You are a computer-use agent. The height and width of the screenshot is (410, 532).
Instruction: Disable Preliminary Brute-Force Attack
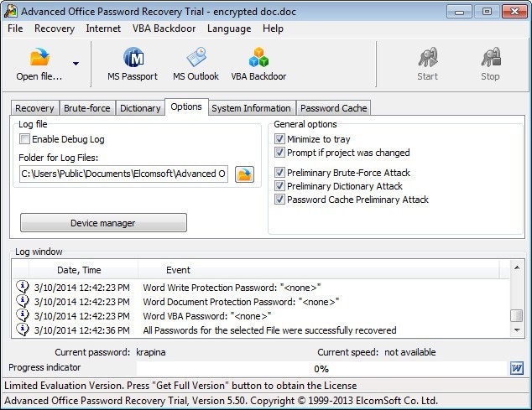tap(279, 173)
